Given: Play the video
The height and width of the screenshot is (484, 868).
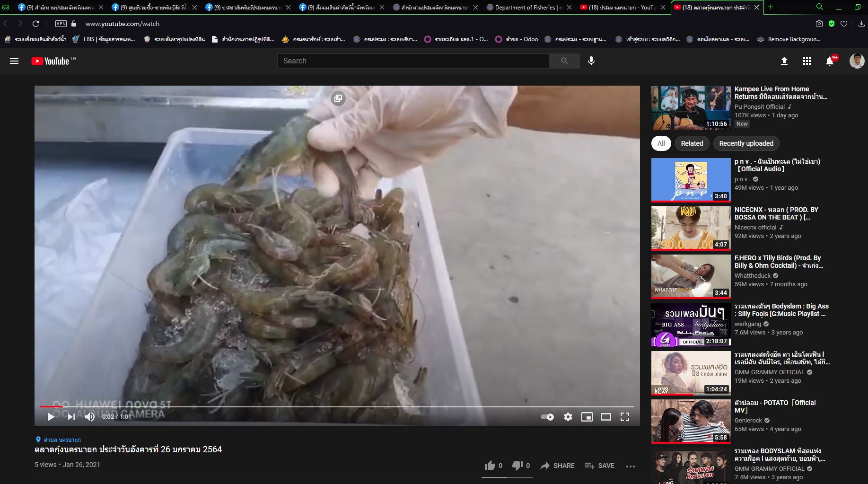Looking at the screenshot, I should (x=51, y=417).
